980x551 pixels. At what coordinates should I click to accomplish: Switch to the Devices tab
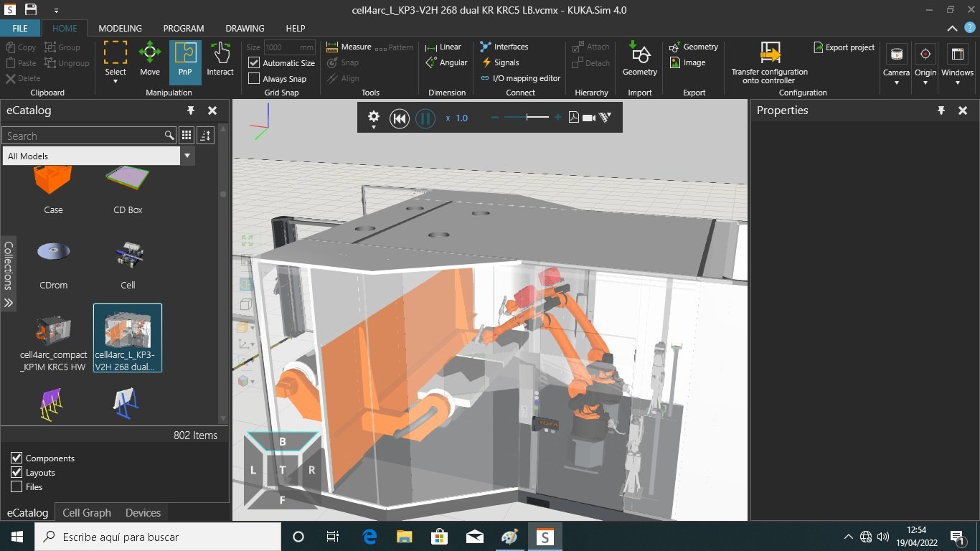(x=143, y=512)
